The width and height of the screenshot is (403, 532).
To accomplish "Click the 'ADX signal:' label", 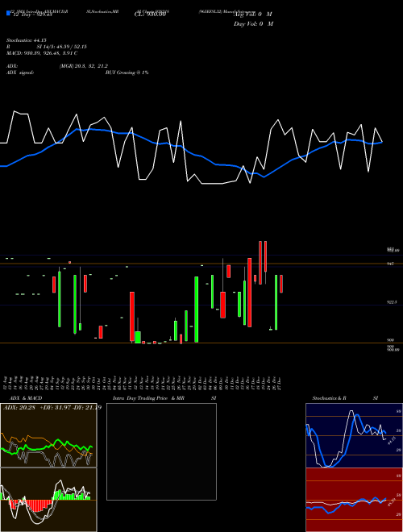I will coord(20,73).
